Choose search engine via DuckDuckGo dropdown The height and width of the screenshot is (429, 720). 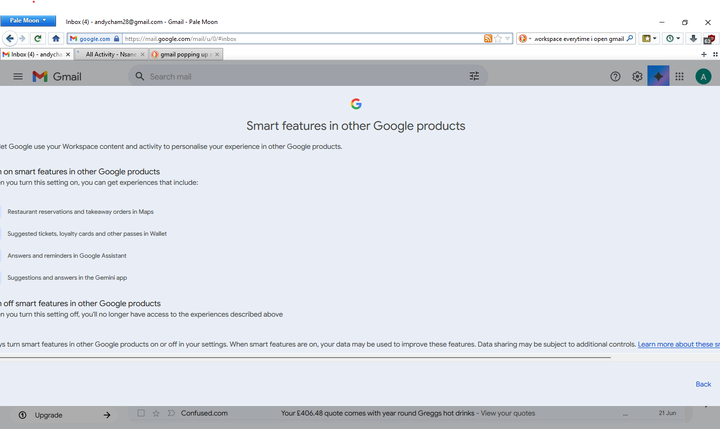[x=524, y=39]
